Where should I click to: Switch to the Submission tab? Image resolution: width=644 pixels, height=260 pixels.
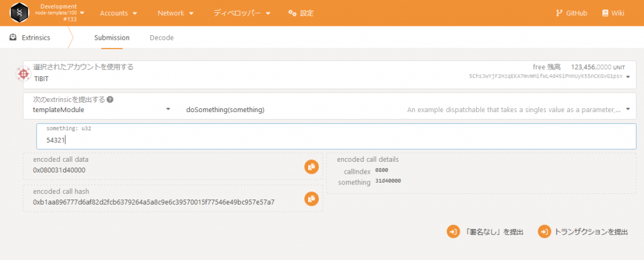click(x=112, y=37)
